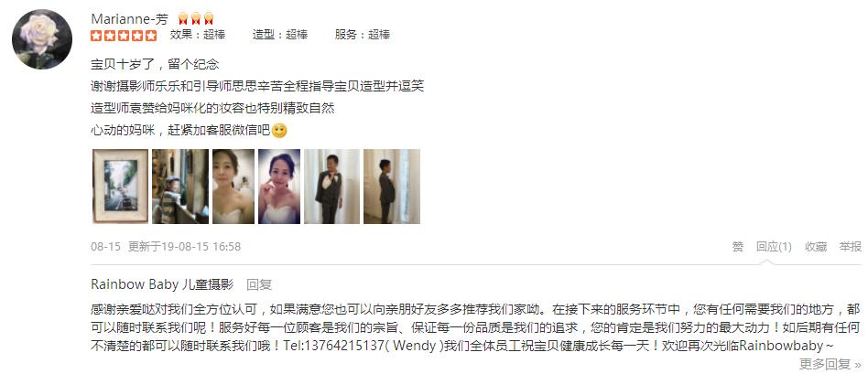Click the review date 08-15
Image resolution: width=868 pixels, height=374 pixels.
point(105,247)
